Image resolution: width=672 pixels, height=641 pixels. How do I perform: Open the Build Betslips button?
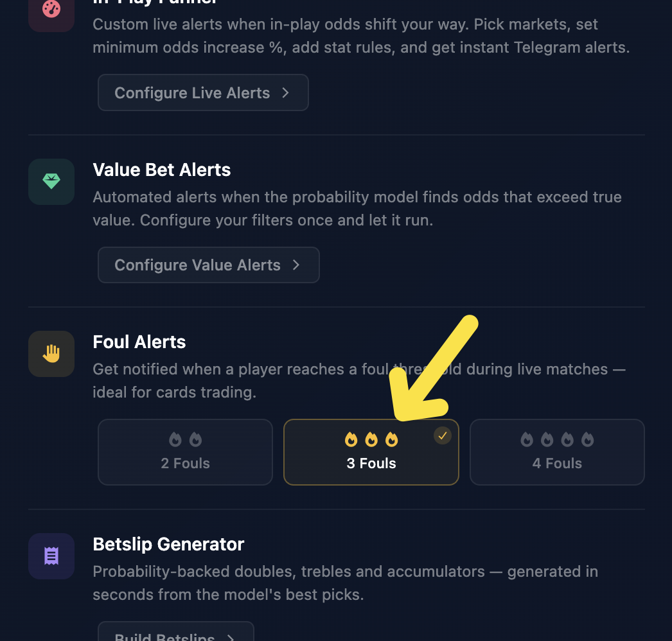click(x=176, y=631)
